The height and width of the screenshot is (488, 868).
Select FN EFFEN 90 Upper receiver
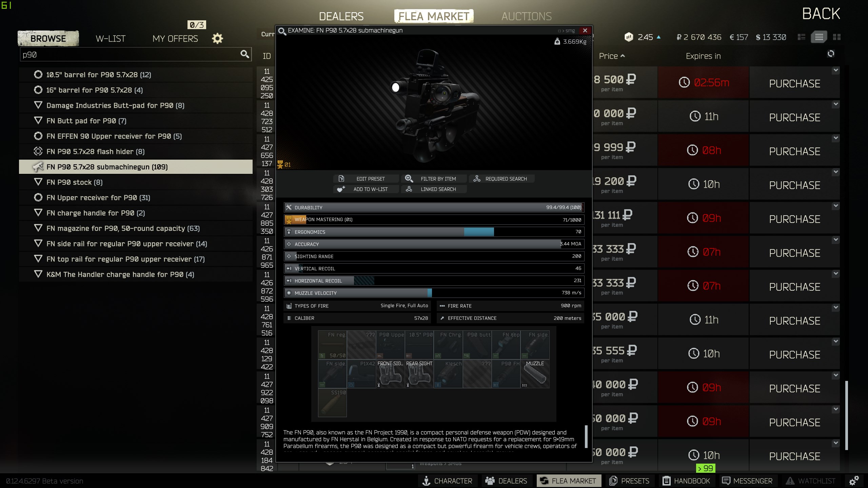coord(136,136)
